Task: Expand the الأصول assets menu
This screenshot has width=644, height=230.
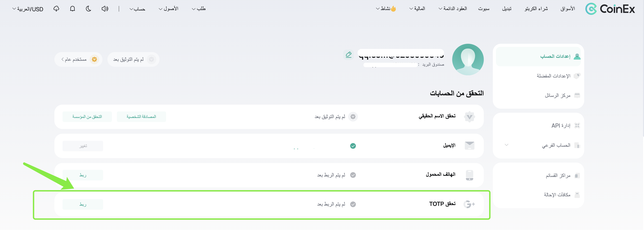Action: pos(169,9)
